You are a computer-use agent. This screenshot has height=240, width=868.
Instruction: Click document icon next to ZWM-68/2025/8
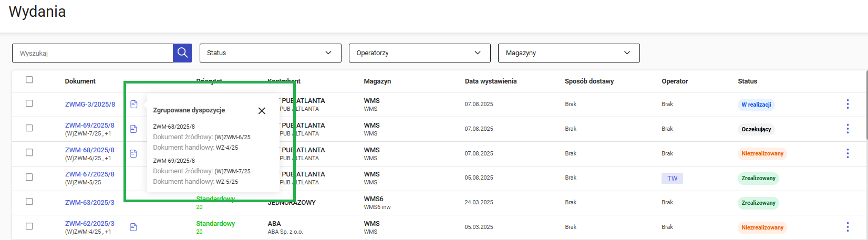point(133,154)
